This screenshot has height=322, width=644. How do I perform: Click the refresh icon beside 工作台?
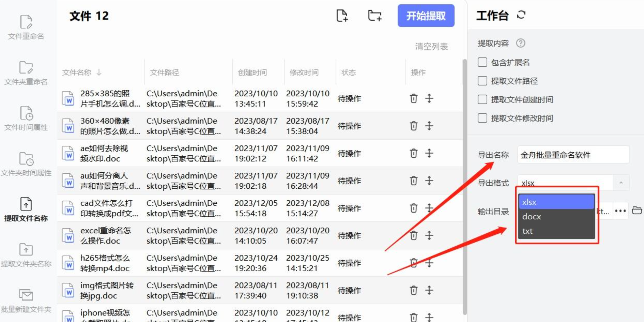click(521, 15)
